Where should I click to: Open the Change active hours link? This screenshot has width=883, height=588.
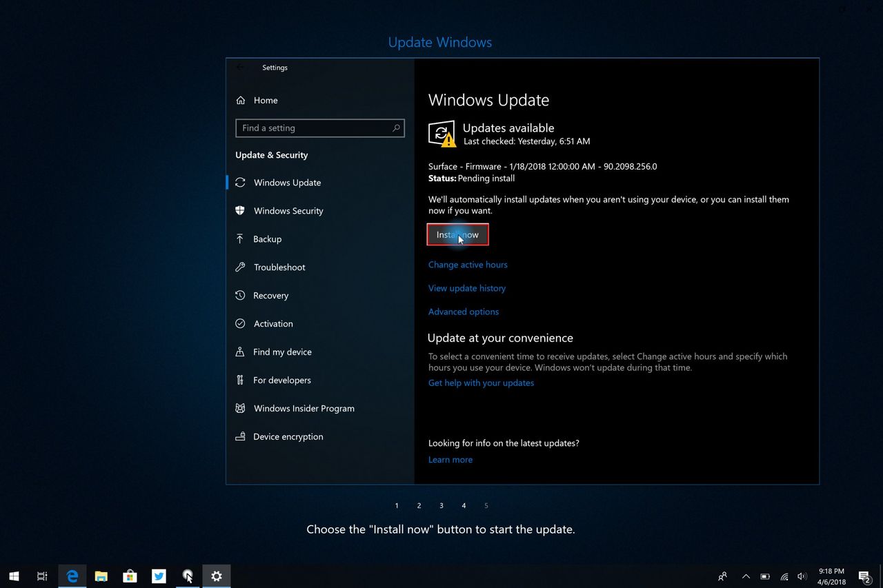pyautogui.click(x=468, y=265)
